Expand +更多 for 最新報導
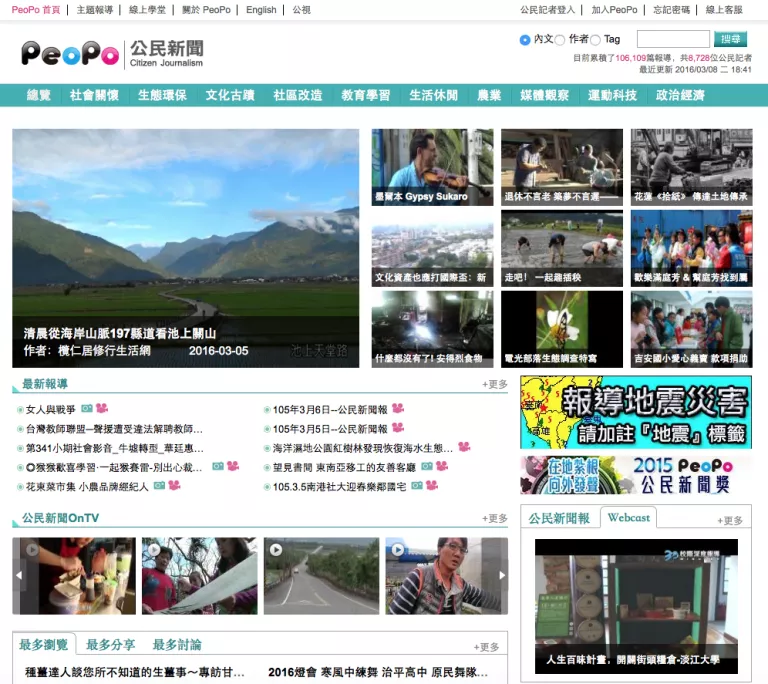768x684 pixels. 495,385
